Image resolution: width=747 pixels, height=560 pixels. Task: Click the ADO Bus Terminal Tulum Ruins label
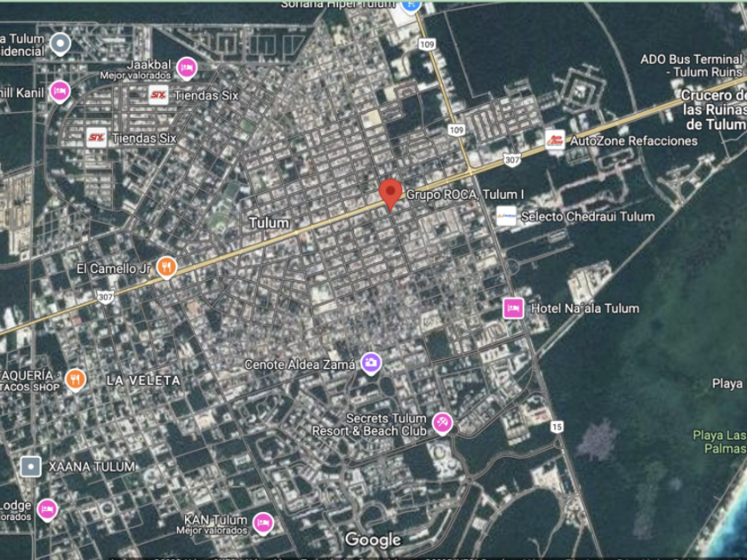tap(691, 66)
